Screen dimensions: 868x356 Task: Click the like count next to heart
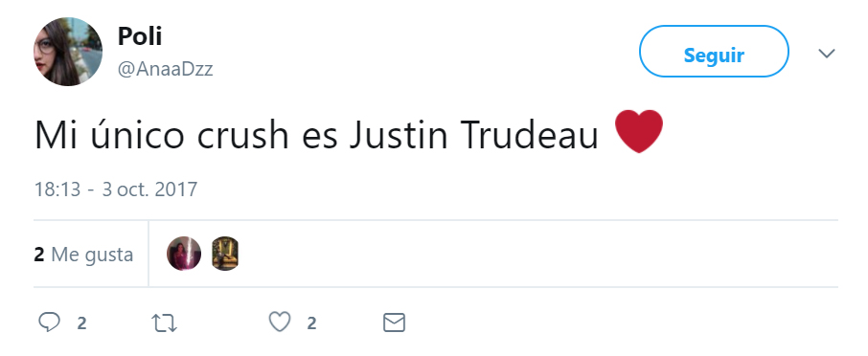click(x=311, y=323)
